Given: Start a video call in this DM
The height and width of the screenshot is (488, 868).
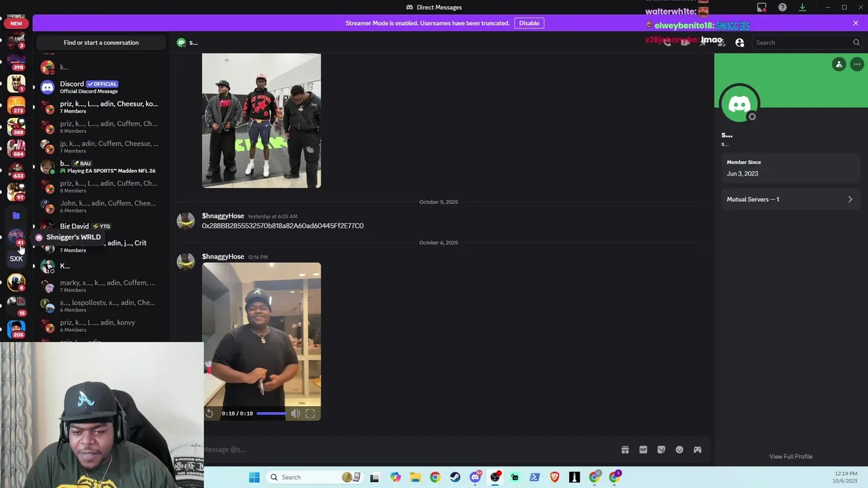Looking at the screenshot, I should pyautogui.click(x=686, y=43).
